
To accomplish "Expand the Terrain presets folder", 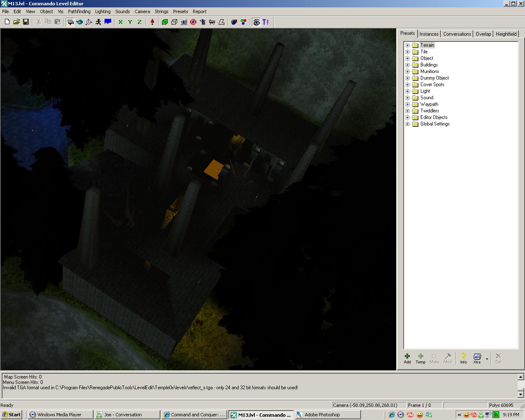I will click(407, 46).
